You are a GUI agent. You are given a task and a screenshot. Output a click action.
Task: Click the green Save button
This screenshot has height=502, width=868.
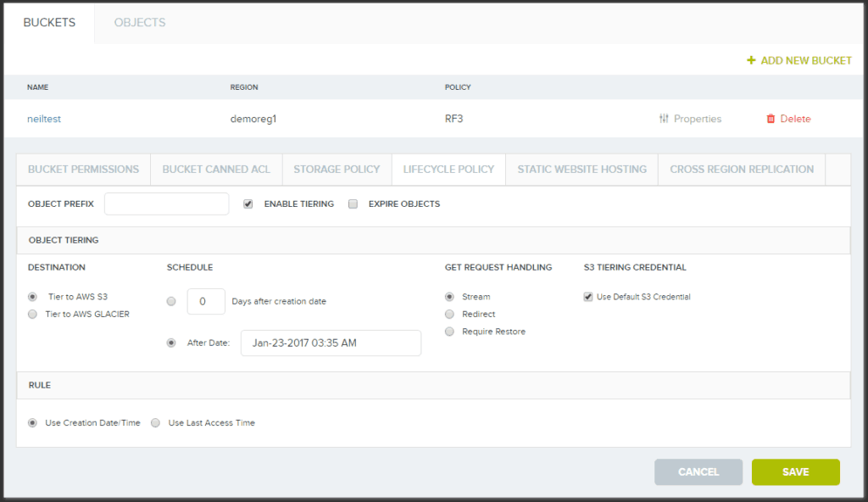(795, 472)
